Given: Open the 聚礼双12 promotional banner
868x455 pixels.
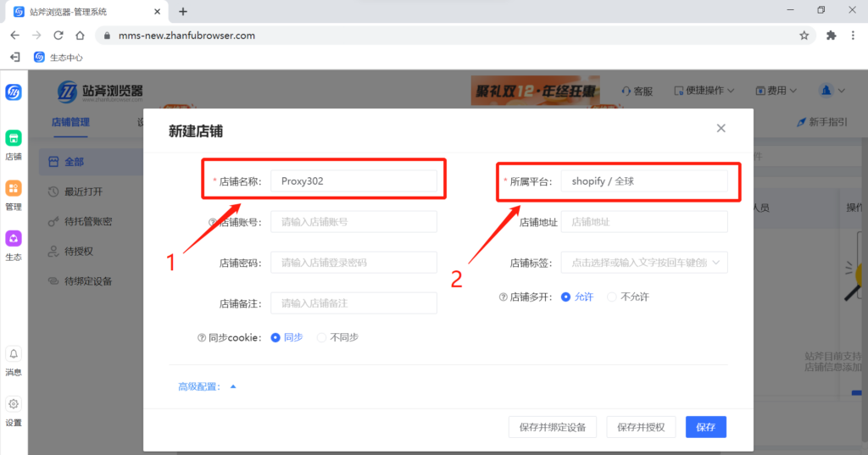Looking at the screenshot, I should pos(536,90).
